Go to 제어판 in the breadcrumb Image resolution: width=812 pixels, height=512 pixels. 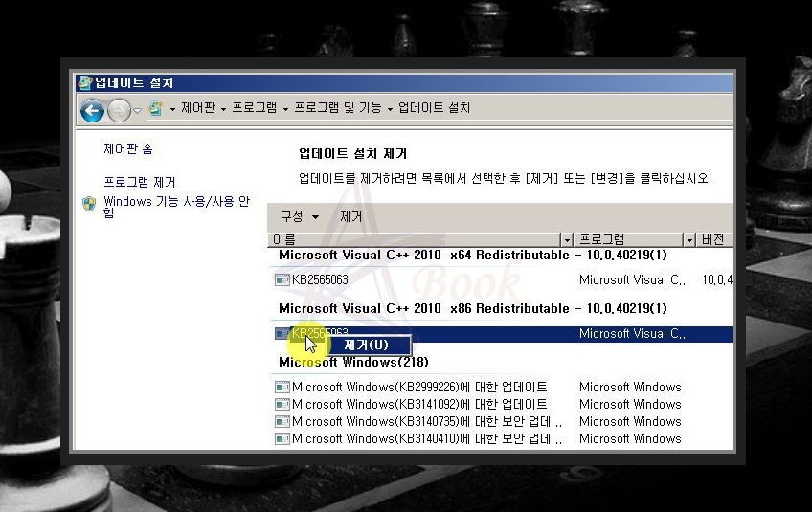[x=198, y=108]
